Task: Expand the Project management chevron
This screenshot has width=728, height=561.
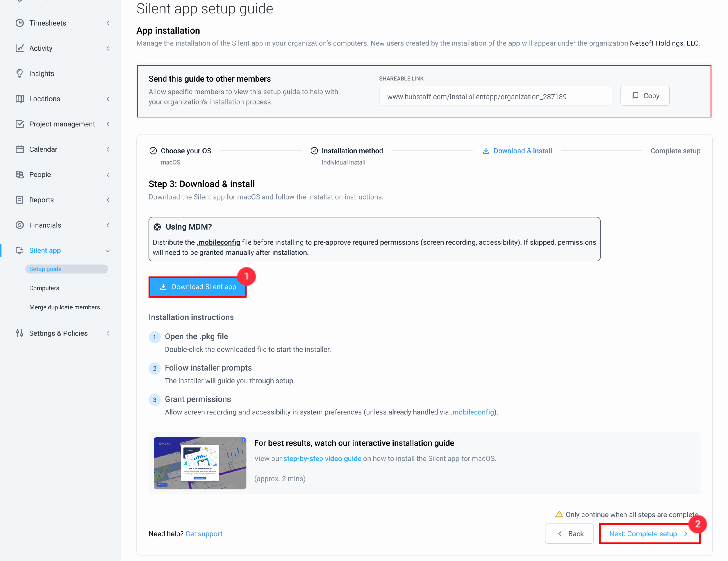Action: point(108,124)
